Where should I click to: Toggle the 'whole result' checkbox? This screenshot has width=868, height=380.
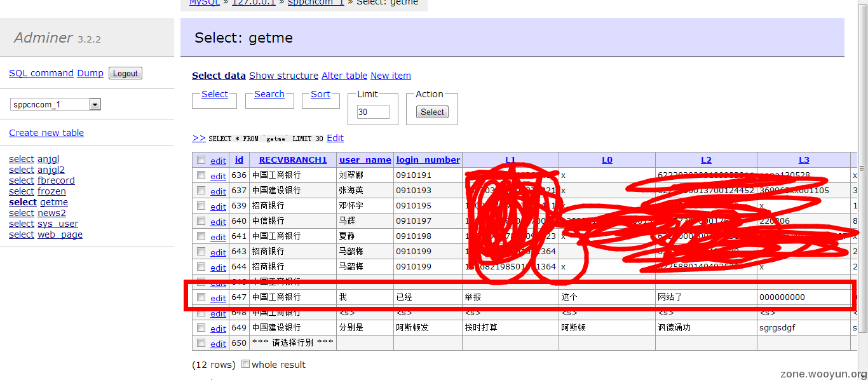pos(246,365)
